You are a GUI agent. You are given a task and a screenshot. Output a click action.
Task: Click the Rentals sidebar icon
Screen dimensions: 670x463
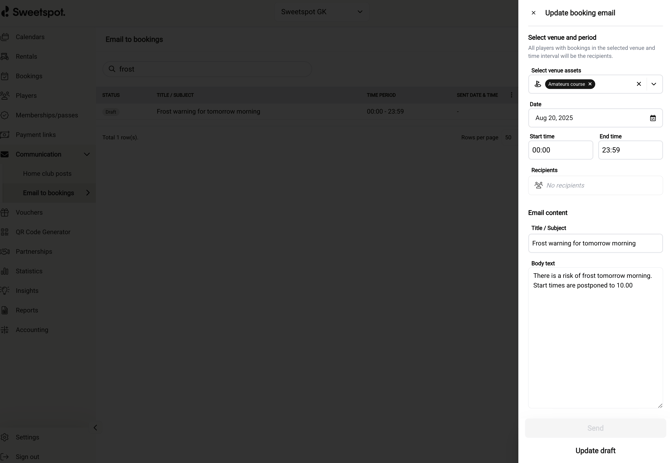[5, 56]
